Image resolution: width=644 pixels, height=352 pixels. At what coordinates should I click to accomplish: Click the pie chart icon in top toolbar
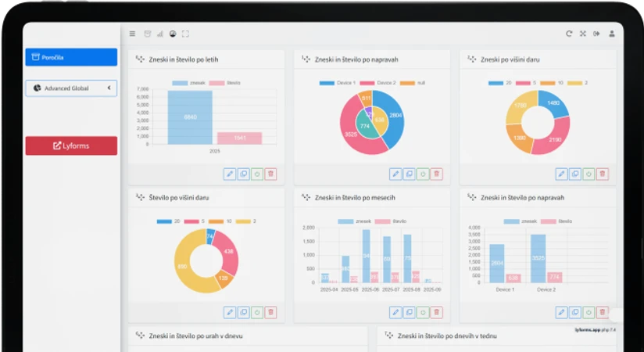(173, 34)
